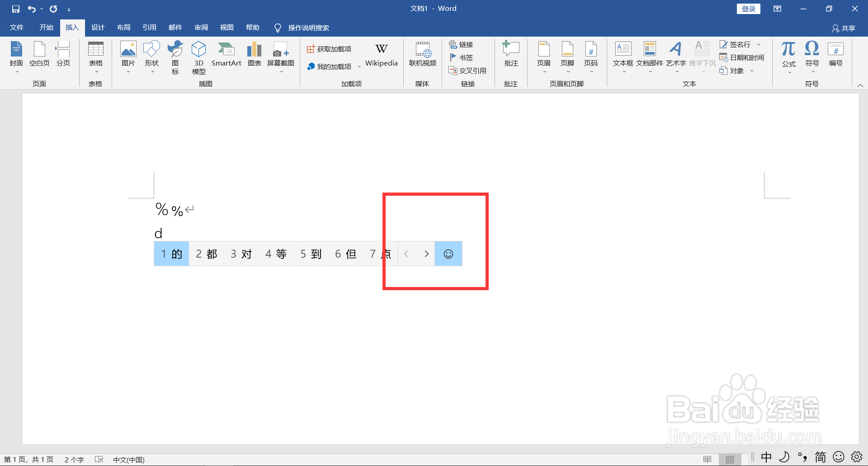Toggle IME Chinese/English mode (中)

[x=766, y=457]
